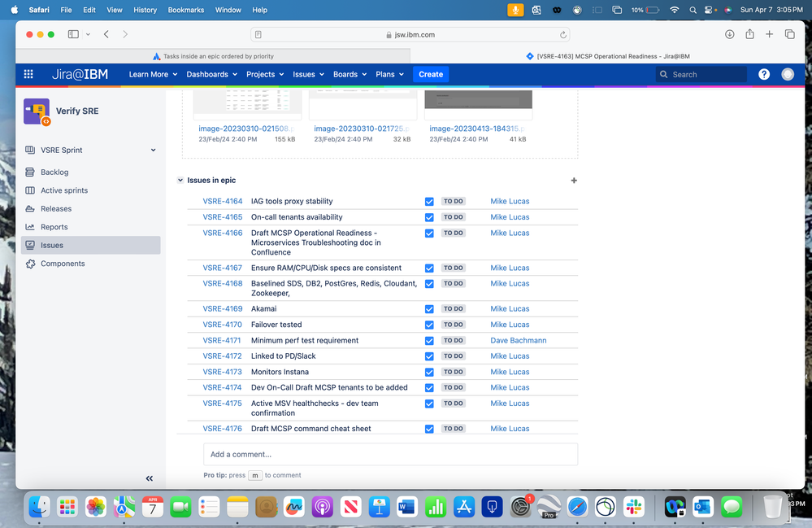
Task: Expand the Learn More dropdown
Action: pos(153,74)
